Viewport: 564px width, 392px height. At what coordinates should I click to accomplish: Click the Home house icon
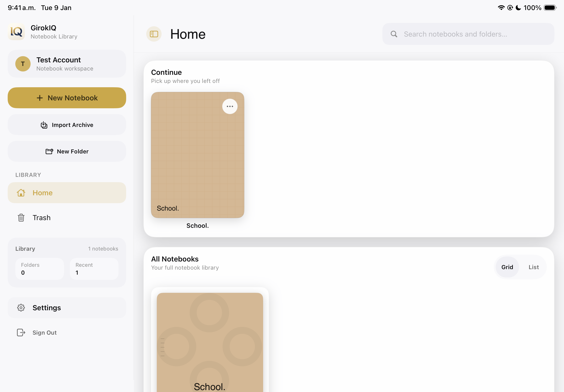[21, 193]
